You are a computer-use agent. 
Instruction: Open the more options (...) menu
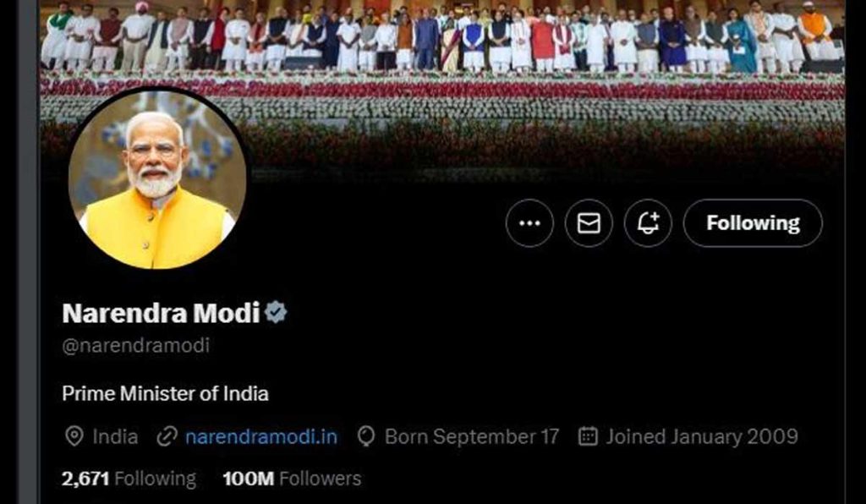coord(529,222)
